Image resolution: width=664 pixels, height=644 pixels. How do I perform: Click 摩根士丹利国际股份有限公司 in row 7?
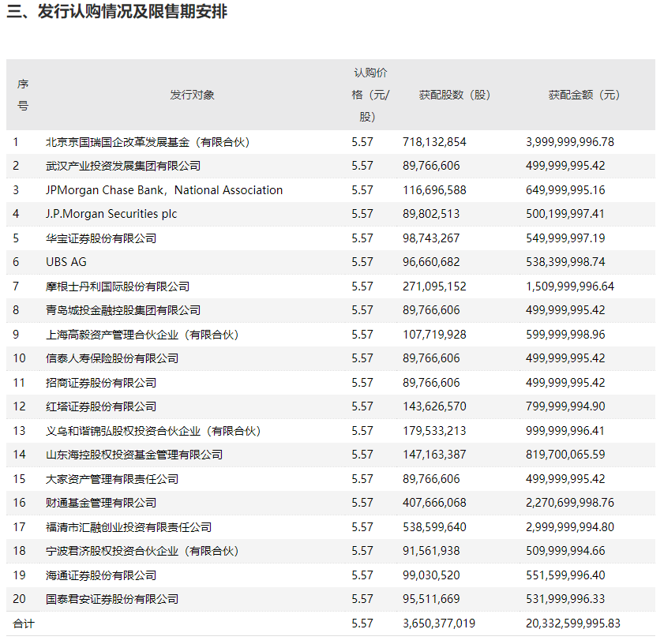(x=118, y=286)
